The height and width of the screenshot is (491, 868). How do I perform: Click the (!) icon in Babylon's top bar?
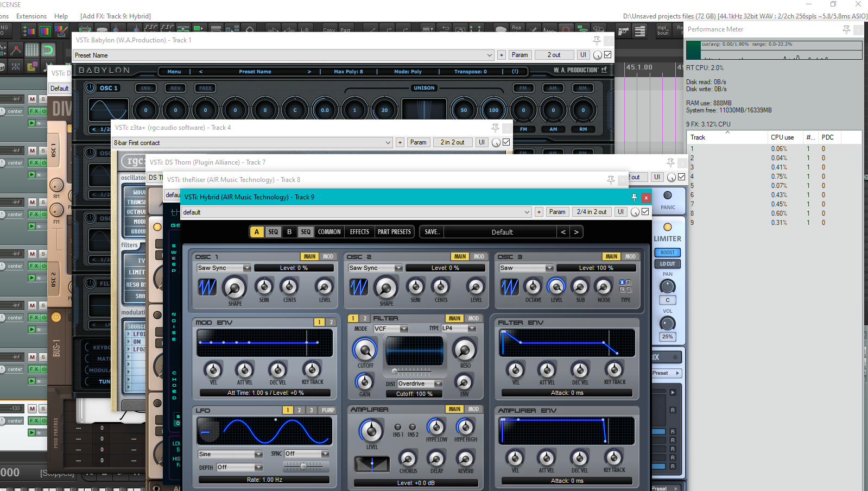pyautogui.click(x=515, y=72)
